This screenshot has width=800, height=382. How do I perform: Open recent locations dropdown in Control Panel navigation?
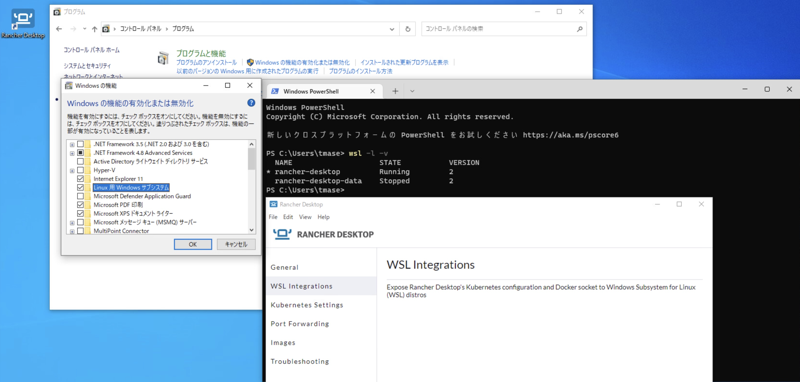85,29
